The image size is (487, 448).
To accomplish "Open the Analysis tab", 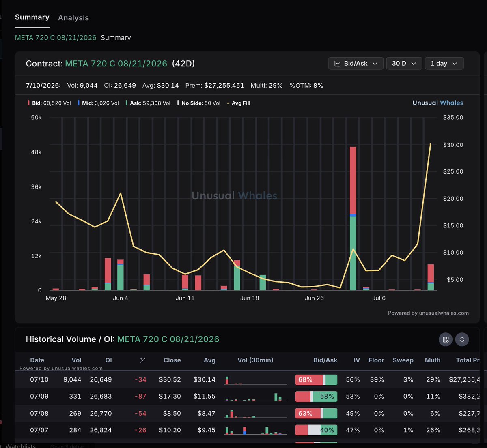I will coord(73,18).
